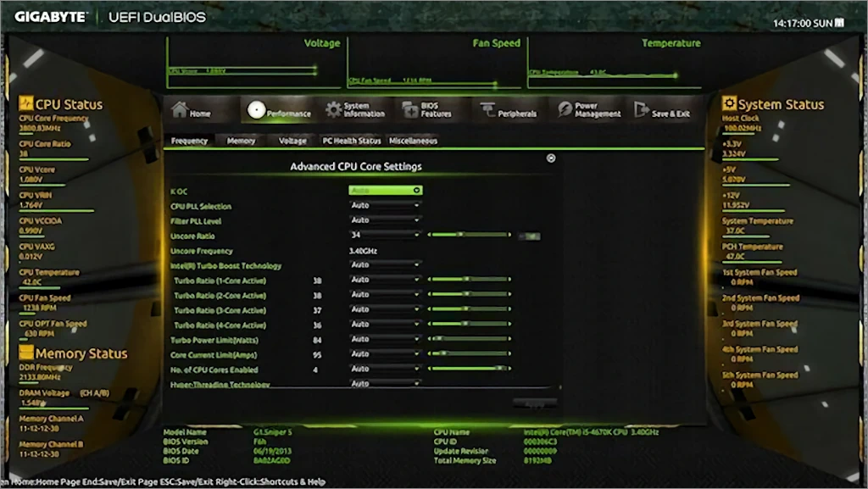Adjust Turbo Power Limit slider
This screenshot has height=489, width=868.
pyautogui.click(x=470, y=338)
